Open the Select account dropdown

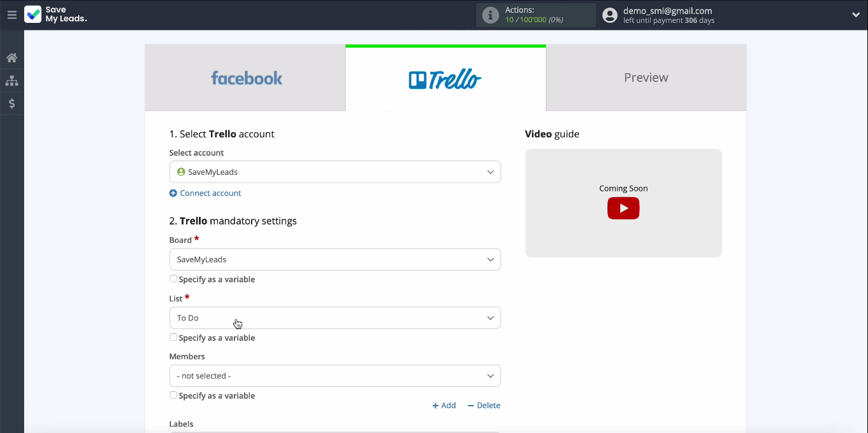click(x=335, y=172)
